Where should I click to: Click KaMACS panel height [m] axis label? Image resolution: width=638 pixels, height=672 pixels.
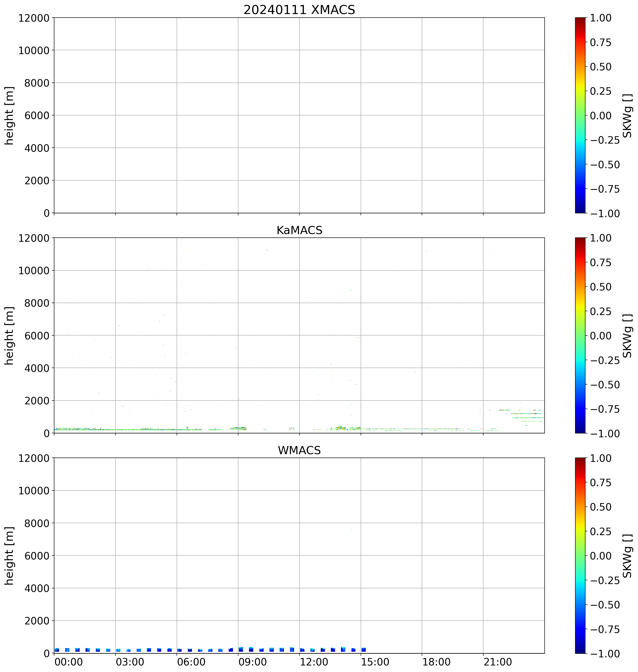tap(9, 336)
